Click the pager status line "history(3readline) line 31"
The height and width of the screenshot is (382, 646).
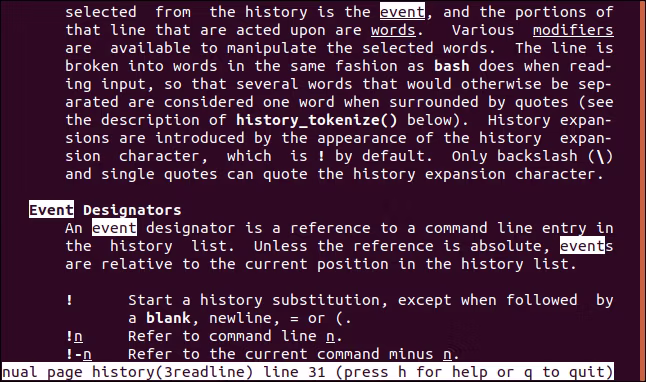tap(208, 373)
